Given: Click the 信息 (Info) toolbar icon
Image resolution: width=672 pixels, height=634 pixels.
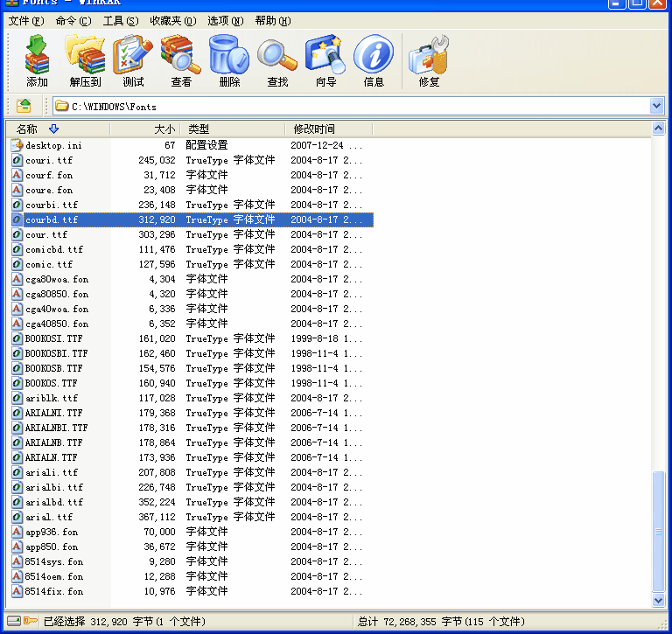Looking at the screenshot, I should click(x=374, y=60).
